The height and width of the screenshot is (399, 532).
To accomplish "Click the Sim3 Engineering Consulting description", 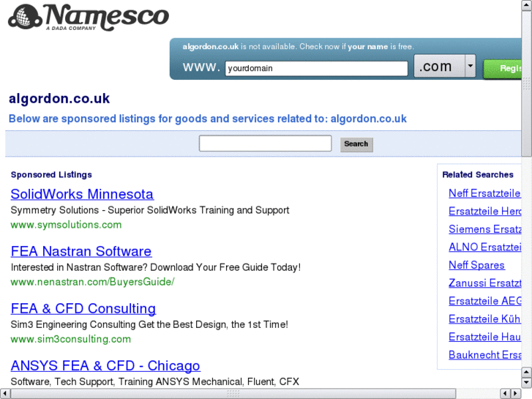I will click(x=149, y=324).
